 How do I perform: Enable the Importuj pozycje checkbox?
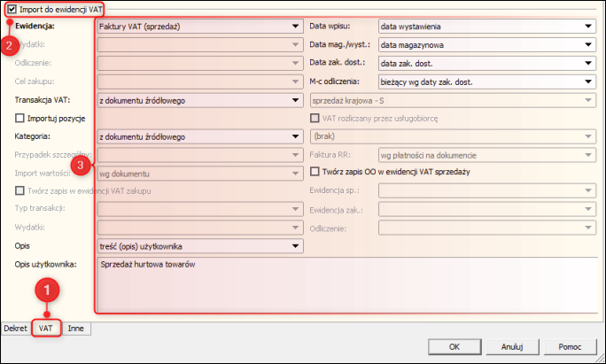coord(20,118)
